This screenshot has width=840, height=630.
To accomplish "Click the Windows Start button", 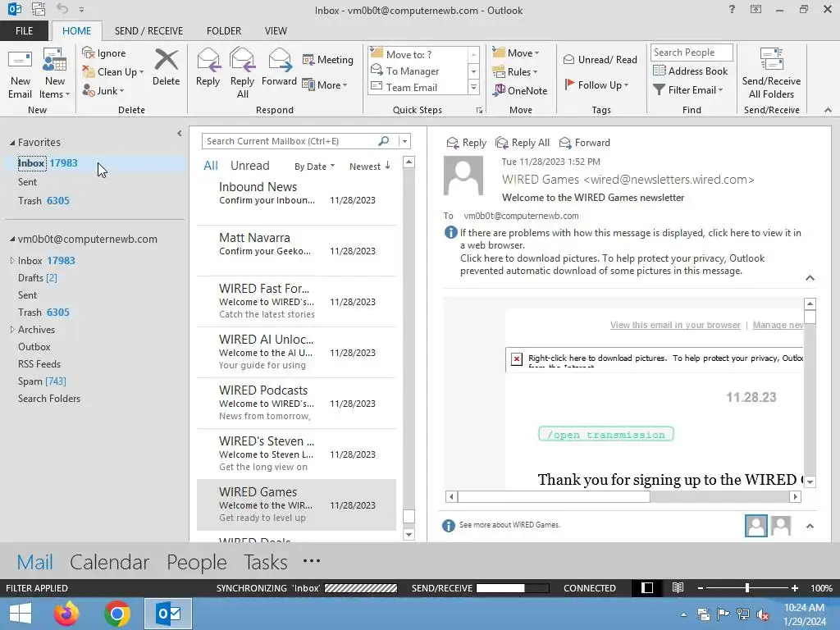I will click(x=21, y=614).
